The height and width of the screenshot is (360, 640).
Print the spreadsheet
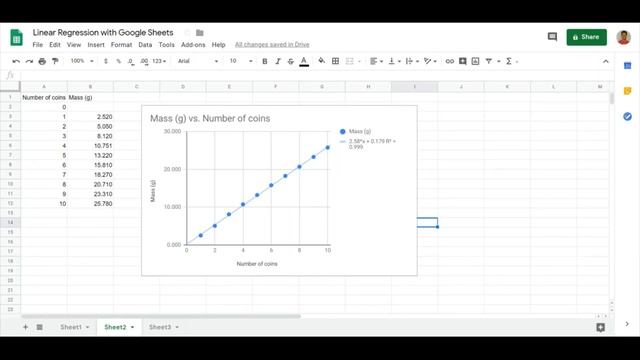click(42, 61)
